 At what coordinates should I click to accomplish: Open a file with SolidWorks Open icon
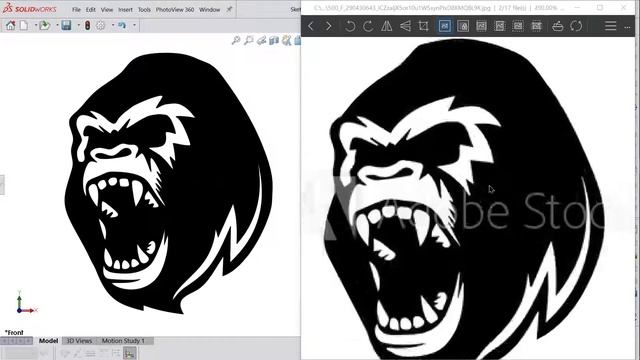click(44, 25)
